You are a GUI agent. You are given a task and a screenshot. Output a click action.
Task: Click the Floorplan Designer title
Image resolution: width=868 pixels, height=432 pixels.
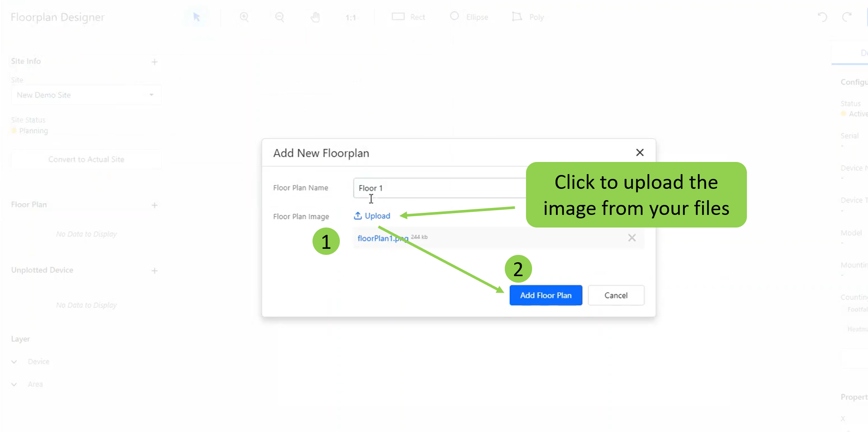58,17
